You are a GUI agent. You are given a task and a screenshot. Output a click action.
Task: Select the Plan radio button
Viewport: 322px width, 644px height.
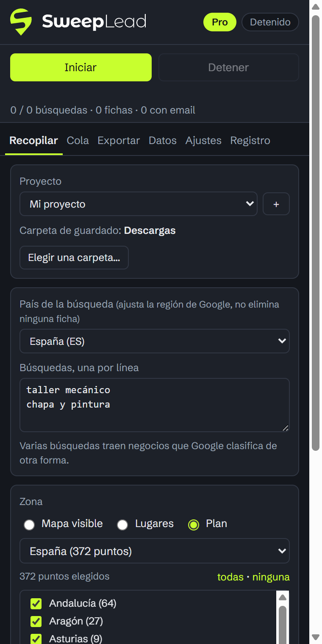194,525
